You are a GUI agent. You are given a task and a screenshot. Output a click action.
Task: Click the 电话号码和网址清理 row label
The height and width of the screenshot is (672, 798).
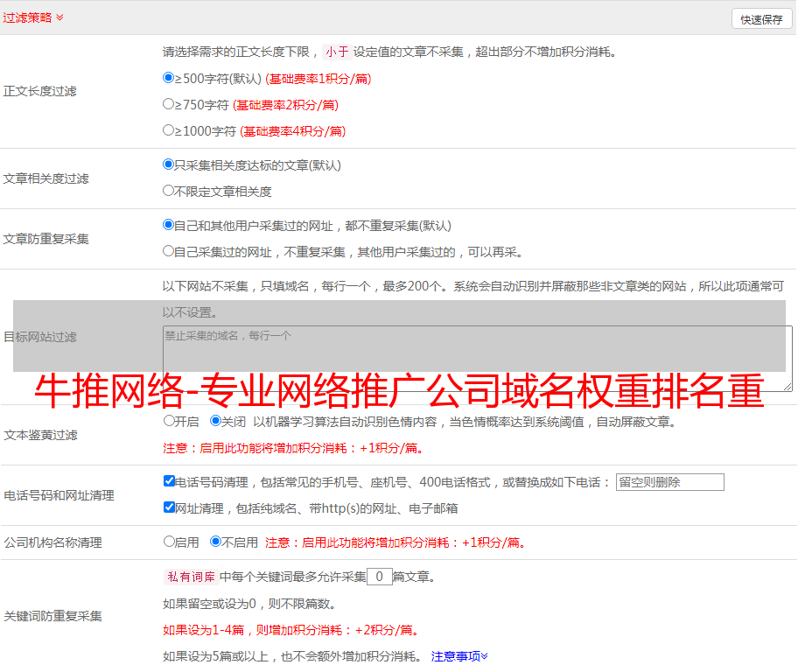coord(59,496)
